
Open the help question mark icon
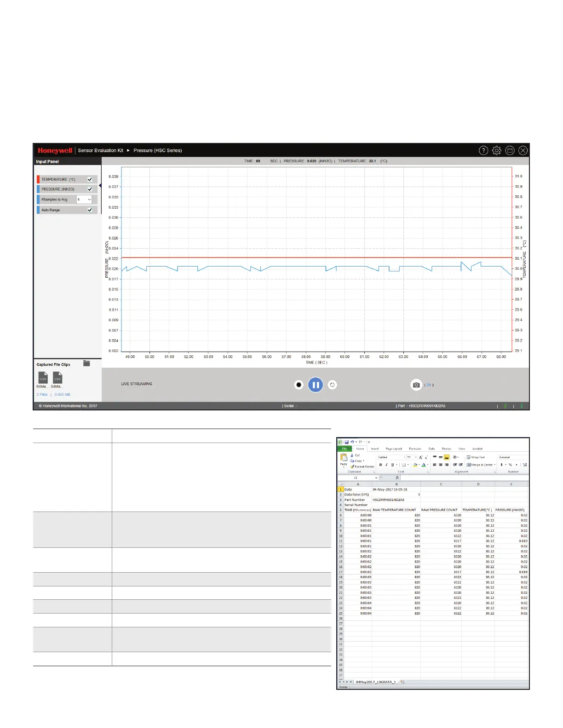483,150
